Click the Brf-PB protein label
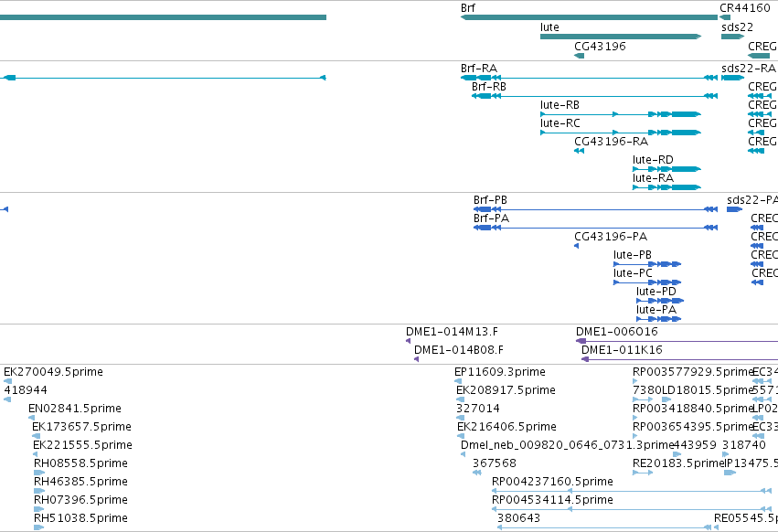 coord(490,200)
